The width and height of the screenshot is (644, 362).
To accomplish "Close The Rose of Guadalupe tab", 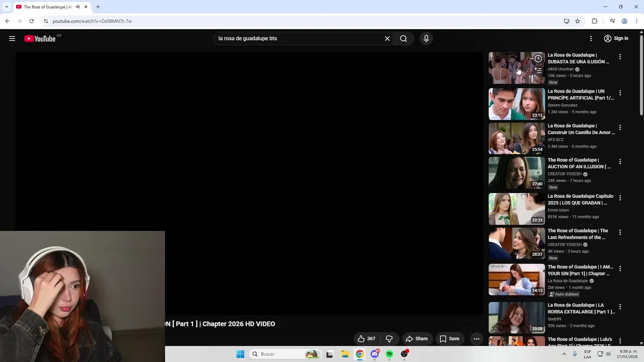I will (86, 7).
